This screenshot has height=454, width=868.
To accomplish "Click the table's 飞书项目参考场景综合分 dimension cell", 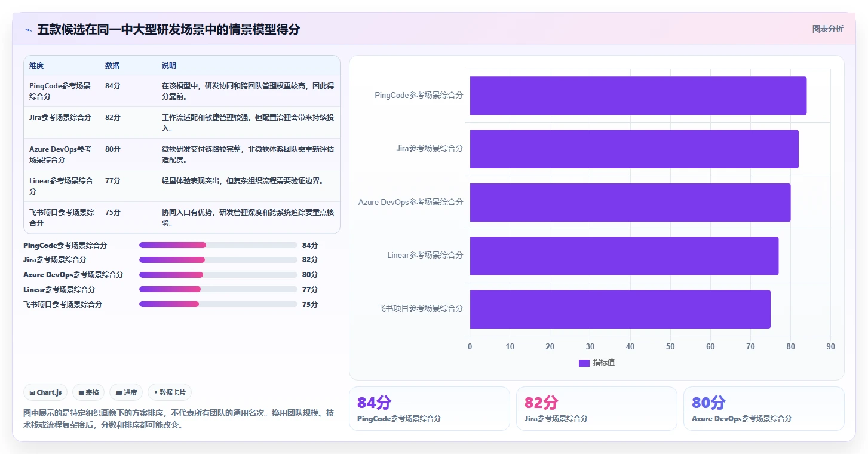I will point(62,217).
